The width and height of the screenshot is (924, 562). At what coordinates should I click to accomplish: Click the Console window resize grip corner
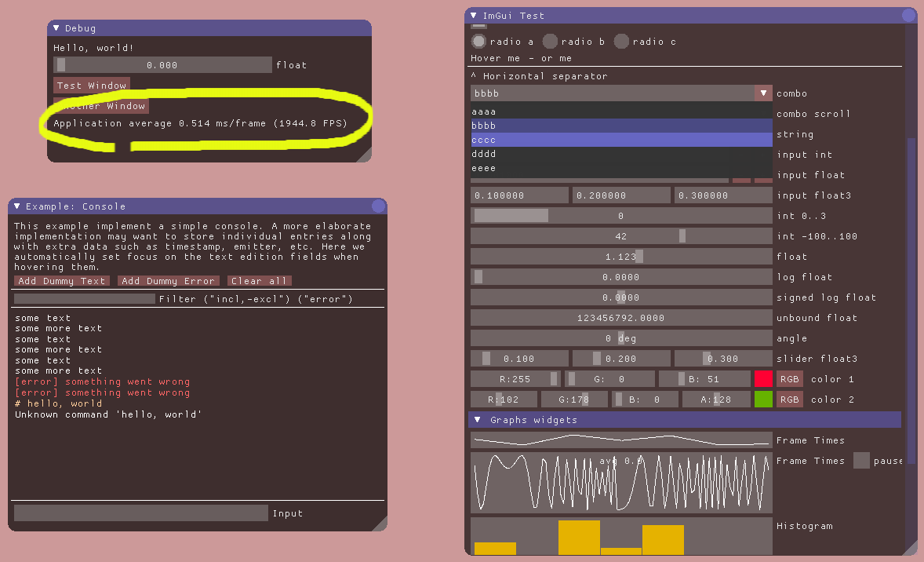pyautogui.click(x=380, y=524)
